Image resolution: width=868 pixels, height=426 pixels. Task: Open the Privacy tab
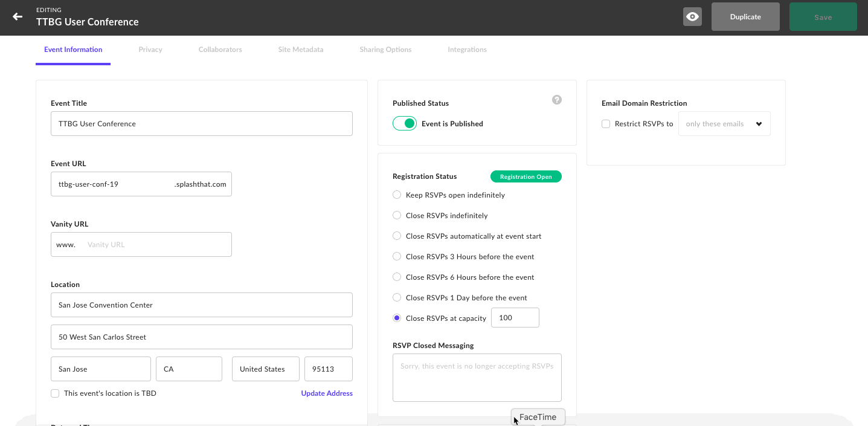150,50
